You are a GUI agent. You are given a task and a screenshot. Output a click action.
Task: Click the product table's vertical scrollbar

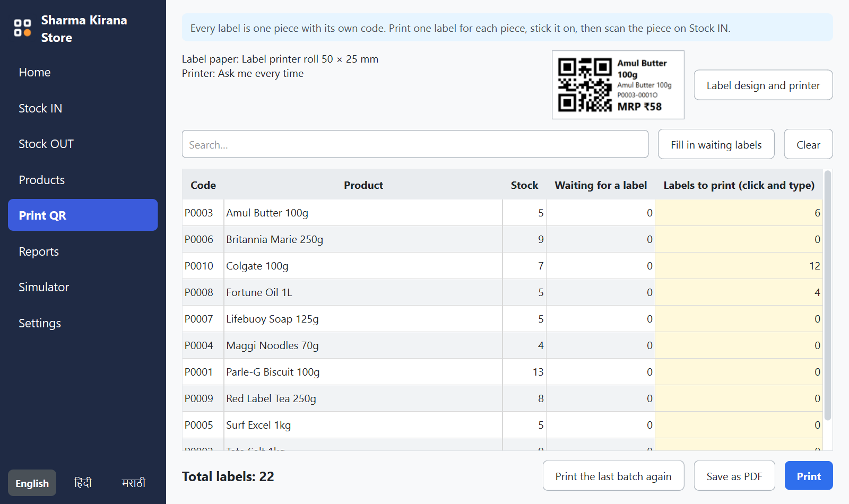click(x=827, y=295)
